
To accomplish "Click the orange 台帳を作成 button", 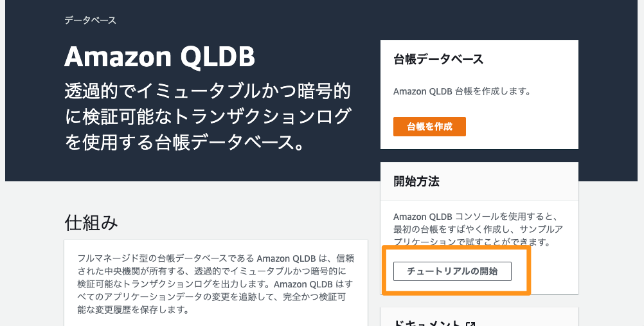I will (x=429, y=127).
